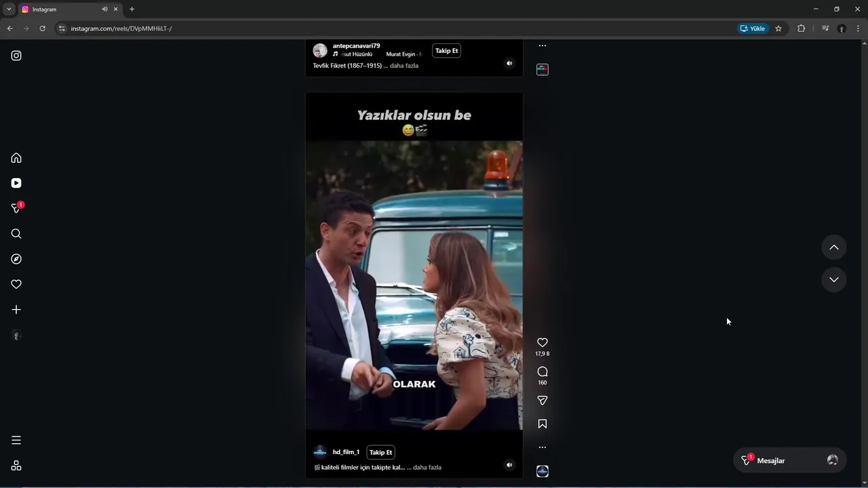868x488 pixels.
Task: Open profile avatar in sidebar
Action: [x=16, y=335]
